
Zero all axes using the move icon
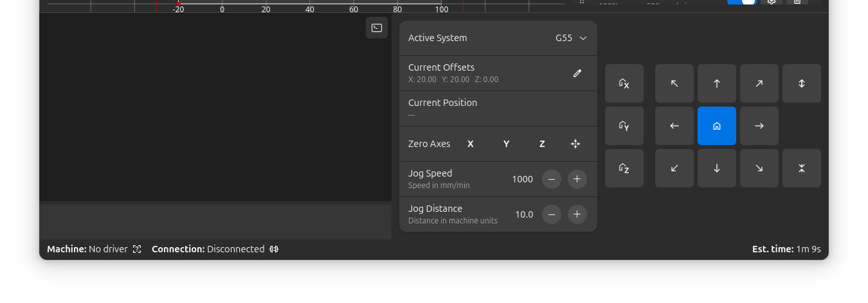(575, 144)
